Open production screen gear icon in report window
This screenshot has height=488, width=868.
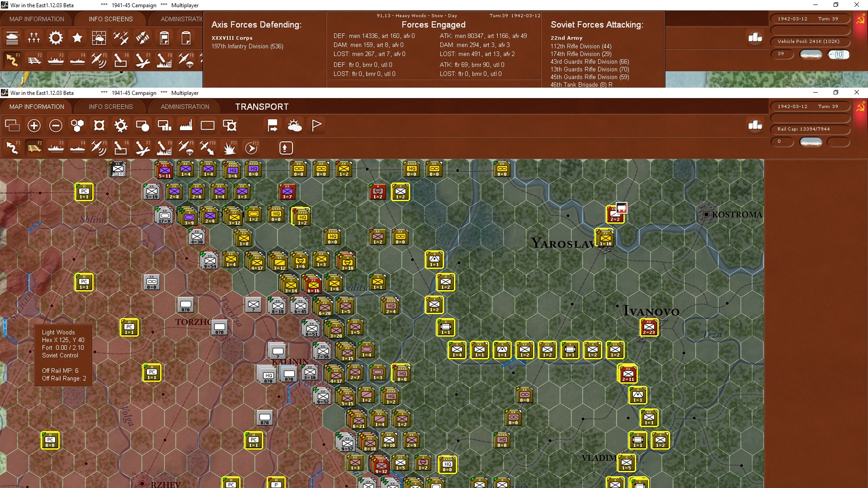(x=56, y=38)
